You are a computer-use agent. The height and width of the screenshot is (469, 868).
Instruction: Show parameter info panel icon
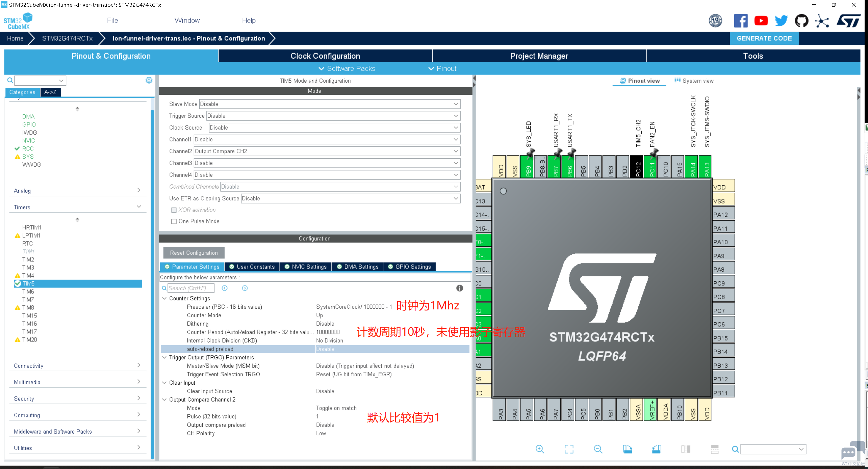pos(460,288)
